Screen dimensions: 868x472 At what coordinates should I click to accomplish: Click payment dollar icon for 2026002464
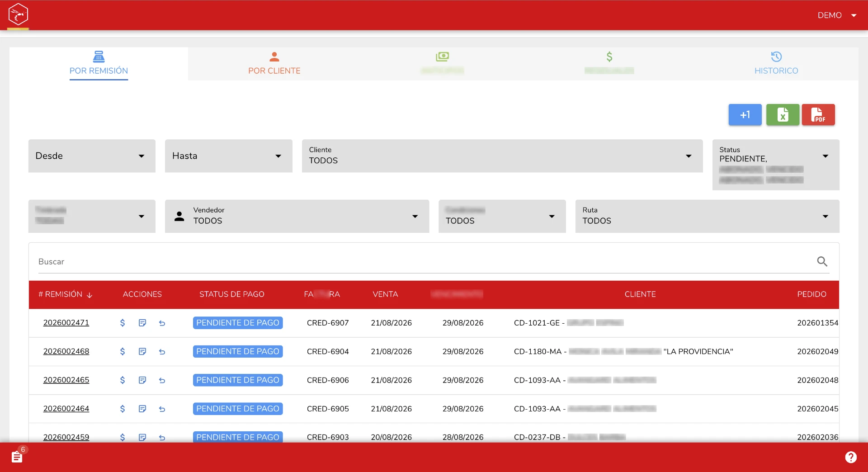pos(123,409)
